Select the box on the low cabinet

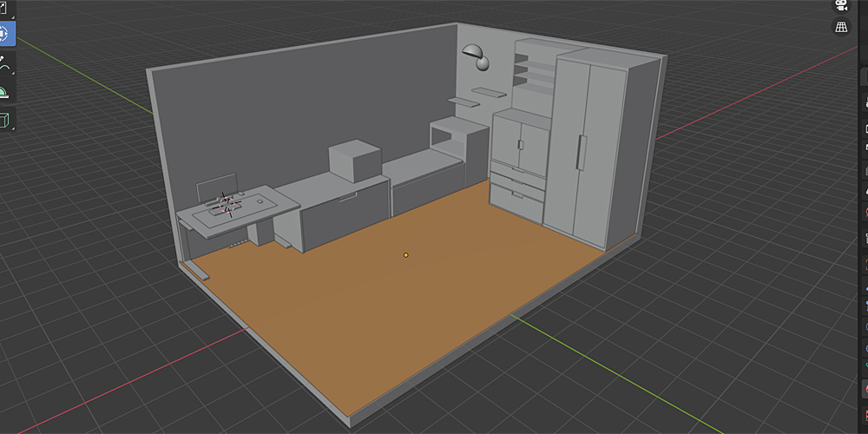coord(354,159)
